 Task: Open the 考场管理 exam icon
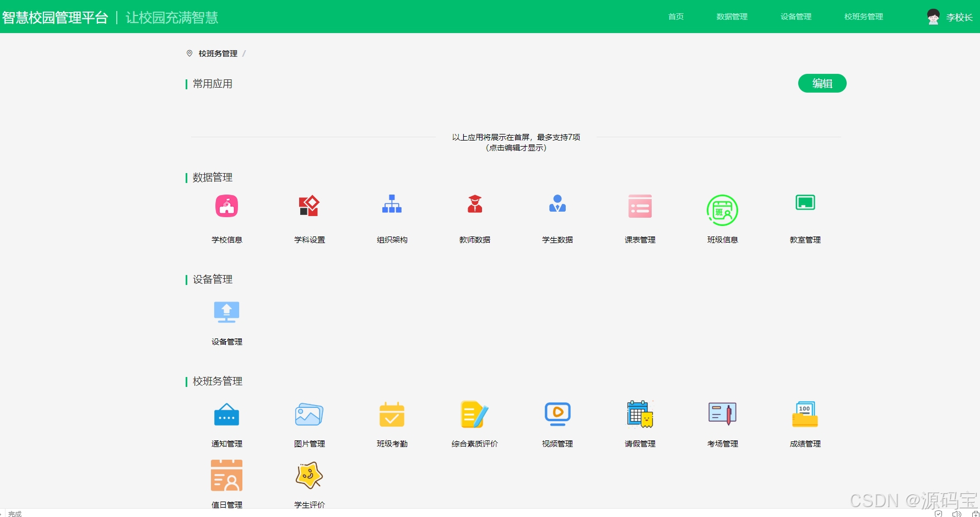pyautogui.click(x=722, y=414)
